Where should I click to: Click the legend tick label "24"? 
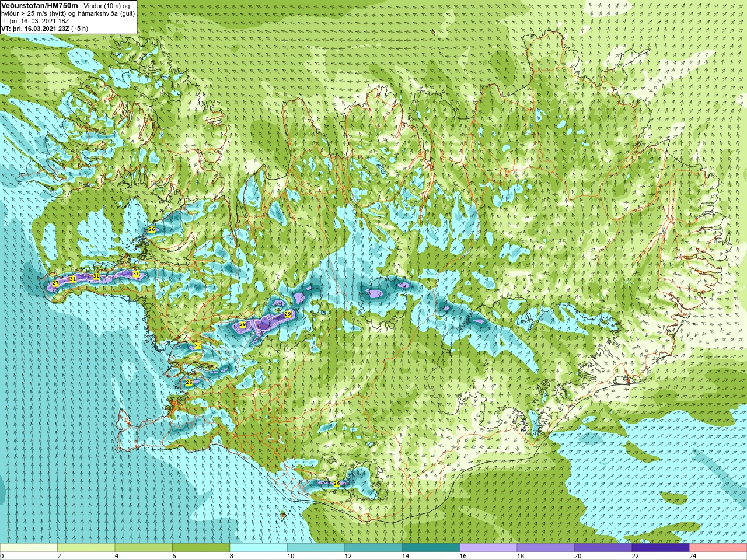coord(693,556)
